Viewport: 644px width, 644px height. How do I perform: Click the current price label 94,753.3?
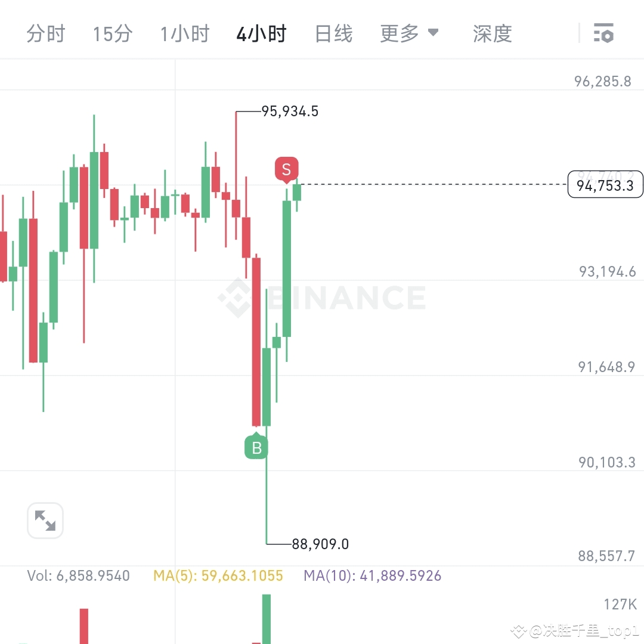tap(605, 185)
